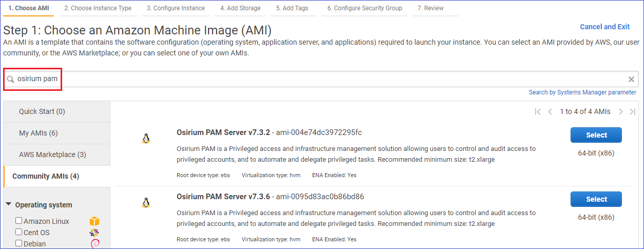The width and height of the screenshot is (644, 249).
Task: Click 64-bit (x86) label under first Select
Action: [x=596, y=153]
